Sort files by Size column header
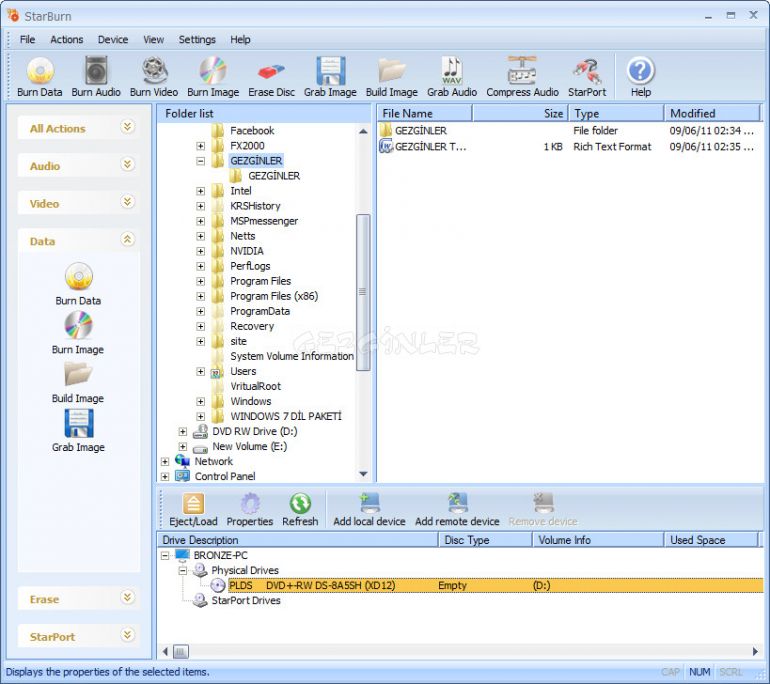The width and height of the screenshot is (770, 684). tap(520, 113)
